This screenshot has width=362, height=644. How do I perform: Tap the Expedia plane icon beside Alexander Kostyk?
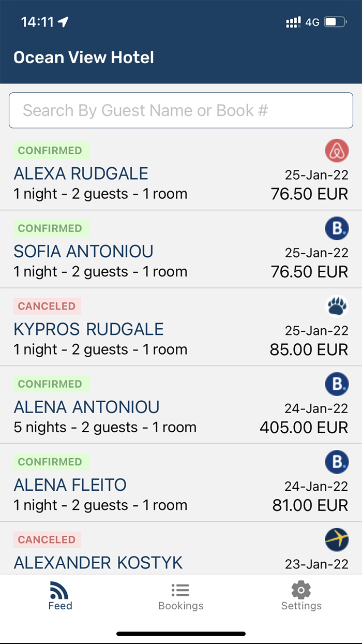(337, 540)
